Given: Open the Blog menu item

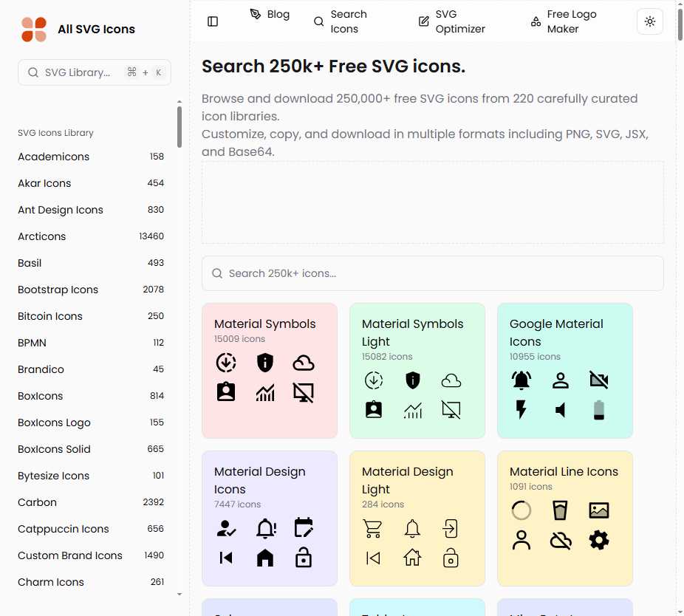Looking at the screenshot, I should 270,15.
